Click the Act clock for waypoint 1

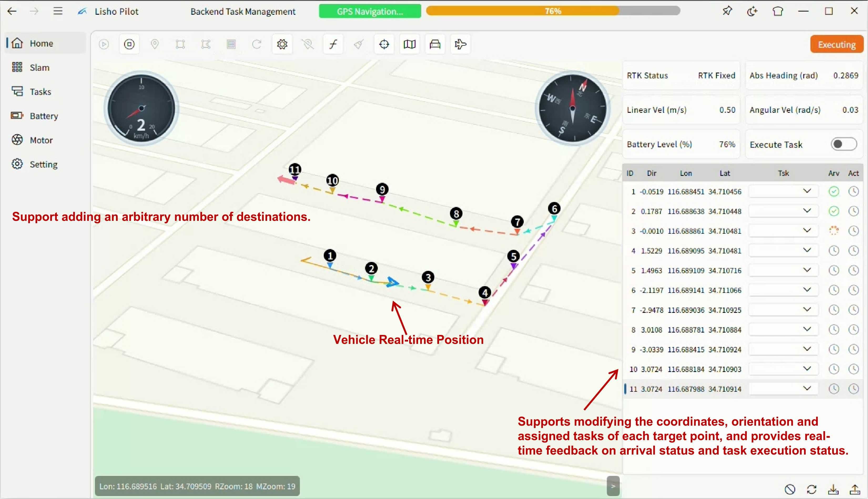tap(854, 191)
